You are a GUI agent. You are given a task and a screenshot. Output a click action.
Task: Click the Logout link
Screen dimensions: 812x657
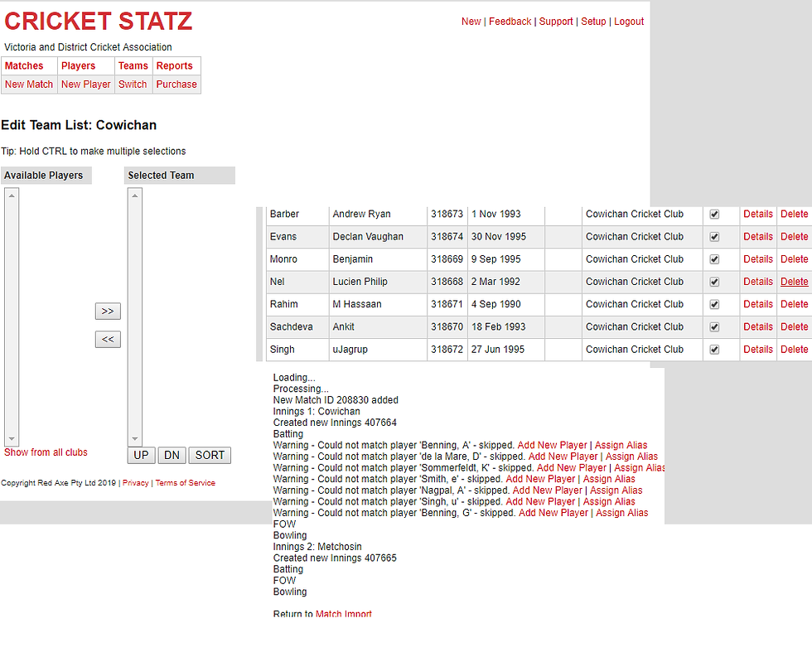pyautogui.click(x=629, y=22)
